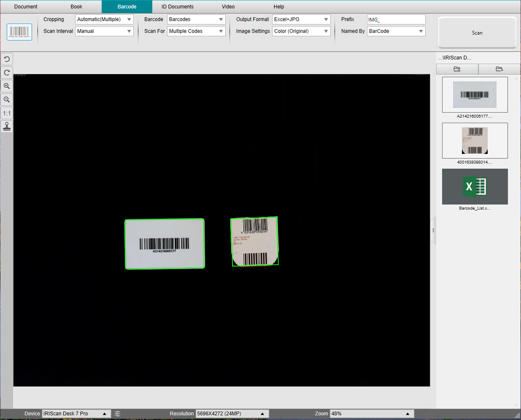
Task: Click the open folder icon on right
Action: click(x=499, y=69)
